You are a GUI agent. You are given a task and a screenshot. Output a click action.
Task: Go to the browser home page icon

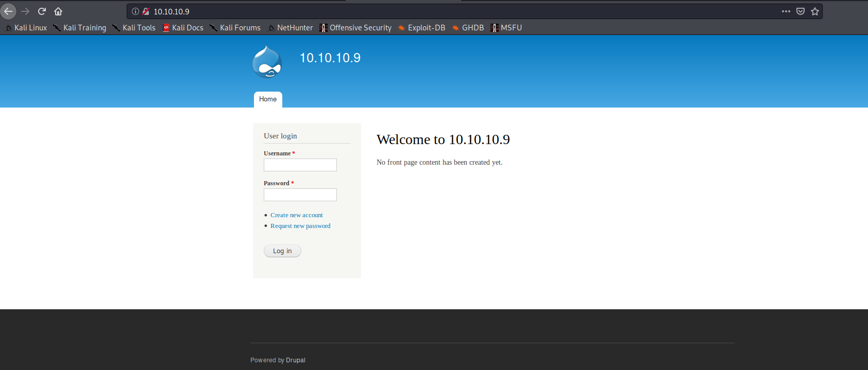(58, 11)
